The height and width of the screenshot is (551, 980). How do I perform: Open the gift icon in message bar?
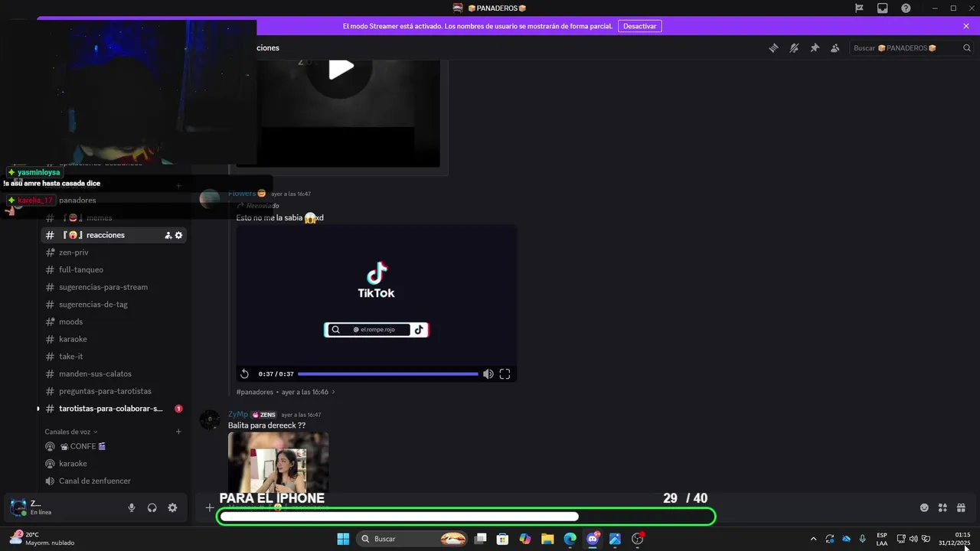click(x=961, y=507)
